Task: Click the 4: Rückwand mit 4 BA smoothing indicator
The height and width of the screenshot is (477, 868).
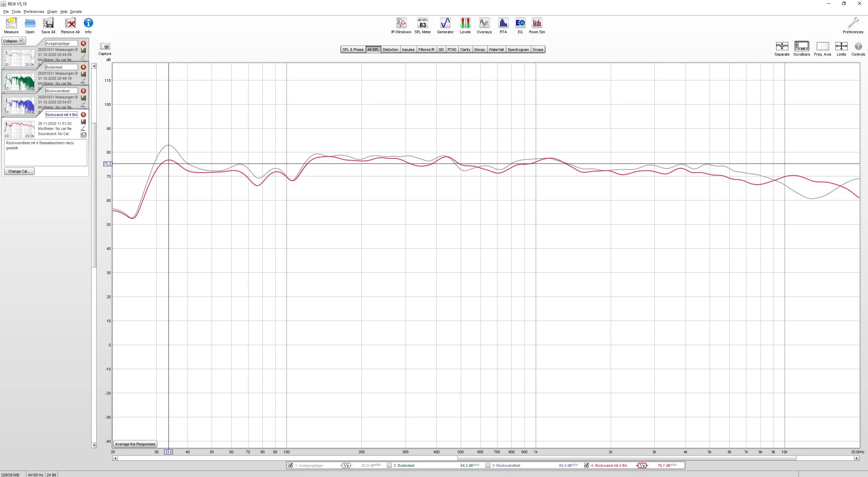Action: coord(642,465)
